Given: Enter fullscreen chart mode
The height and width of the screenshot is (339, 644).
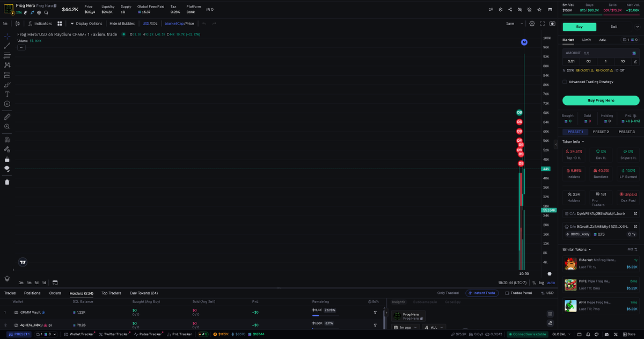Looking at the screenshot, I should click(543, 24).
